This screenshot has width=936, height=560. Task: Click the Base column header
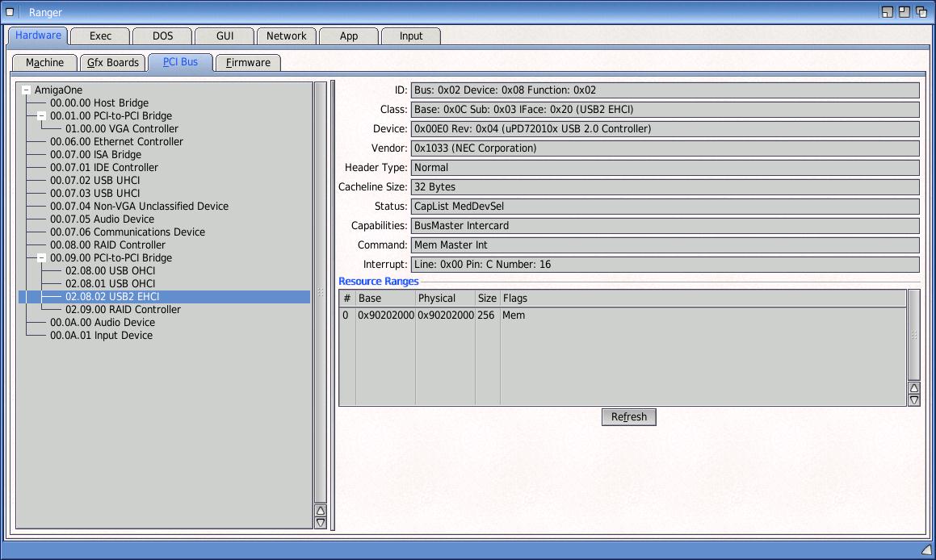coord(385,299)
